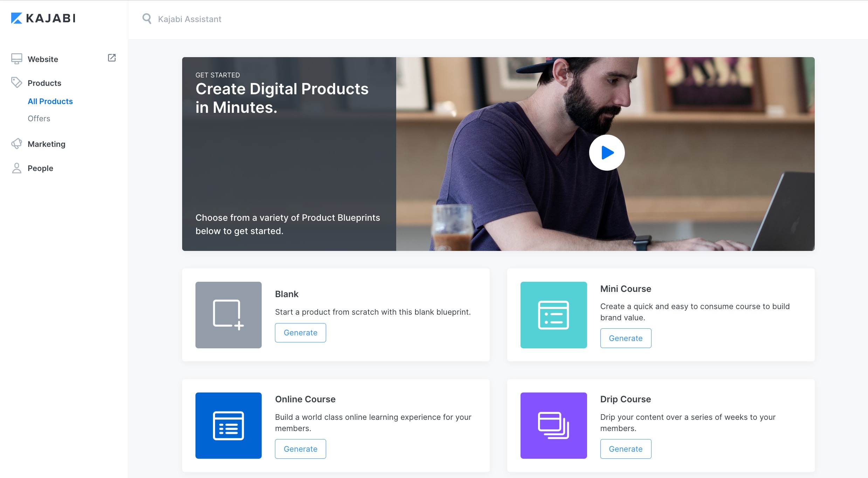Generate a Drip Course product
Screen dimensions: 868x478
point(626,449)
